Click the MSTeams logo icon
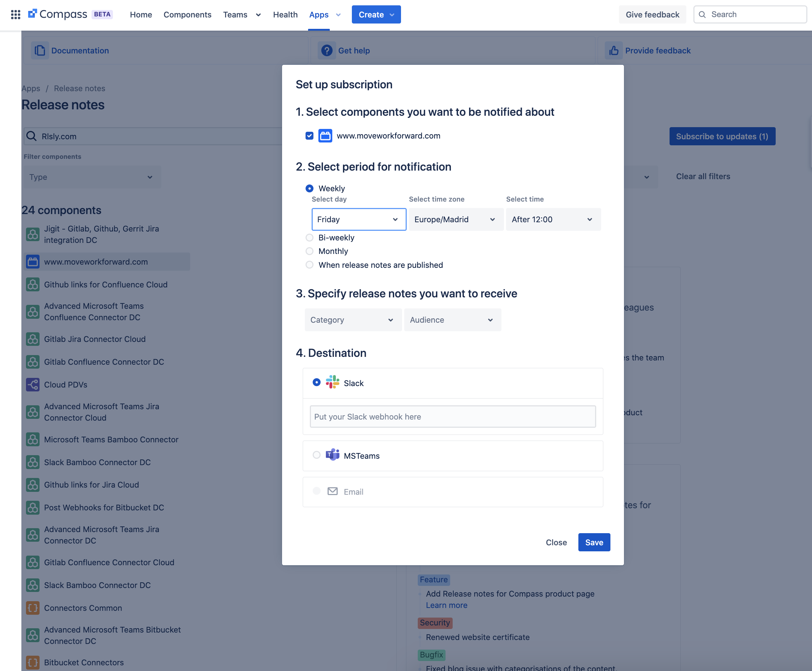812x671 pixels. point(332,455)
